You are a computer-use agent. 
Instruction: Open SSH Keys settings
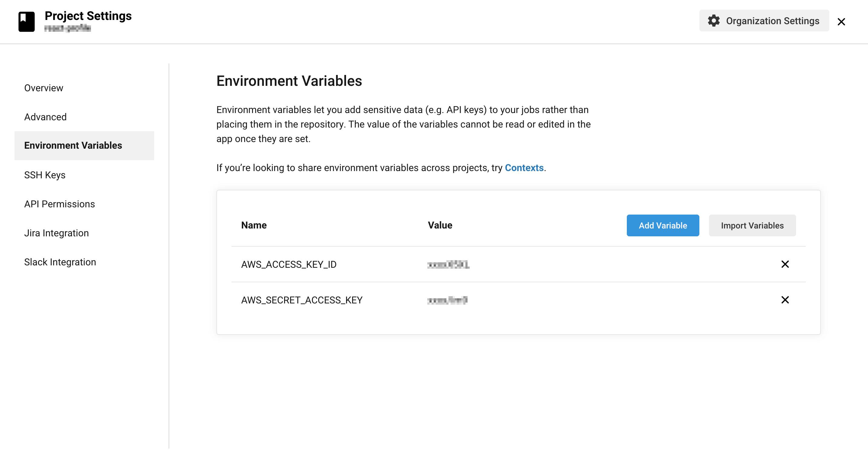[44, 175]
